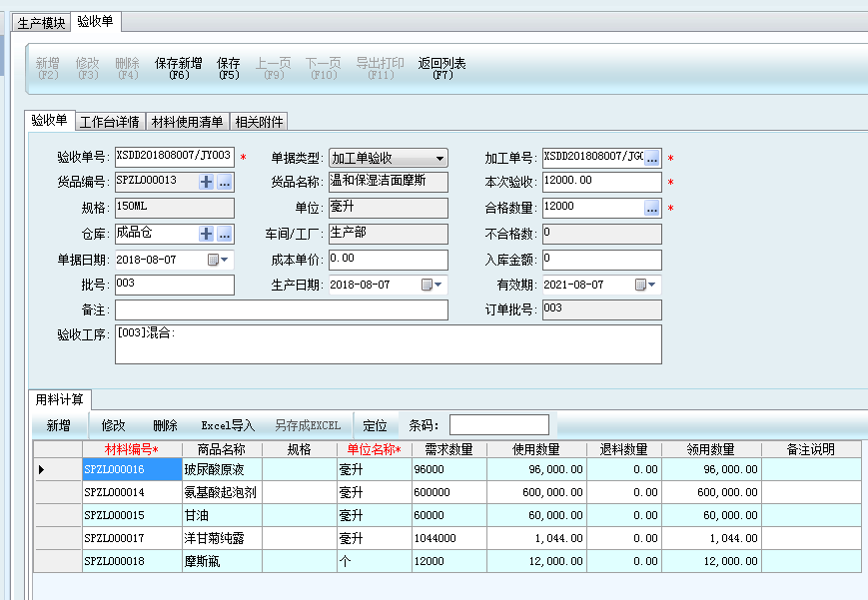Click the 玻尿酸原液 product name cell
Image resolution: width=868 pixels, height=600 pixels.
click(222, 469)
